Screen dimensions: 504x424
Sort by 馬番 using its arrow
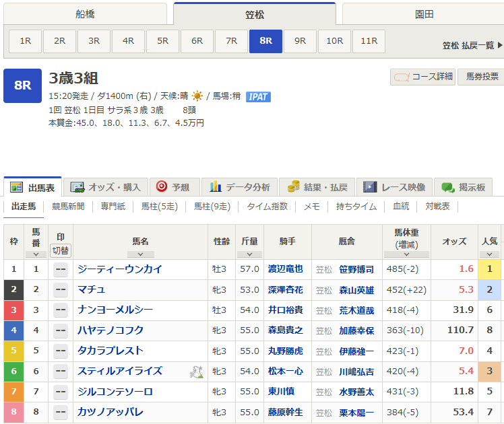click(36, 254)
